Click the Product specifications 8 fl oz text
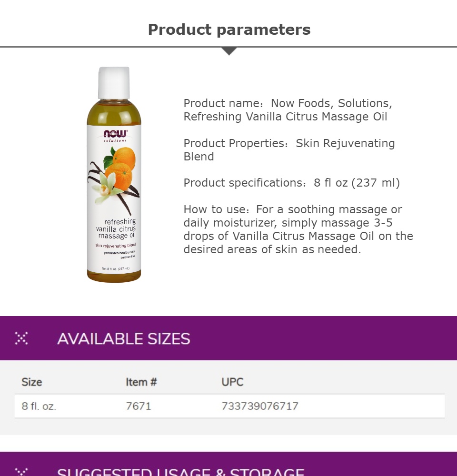Viewport: 457px width, 476px height. 291,183
